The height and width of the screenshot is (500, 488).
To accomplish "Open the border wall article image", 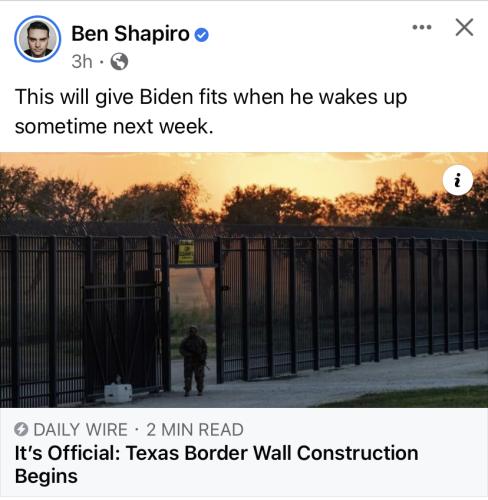I will click(244, 280).
